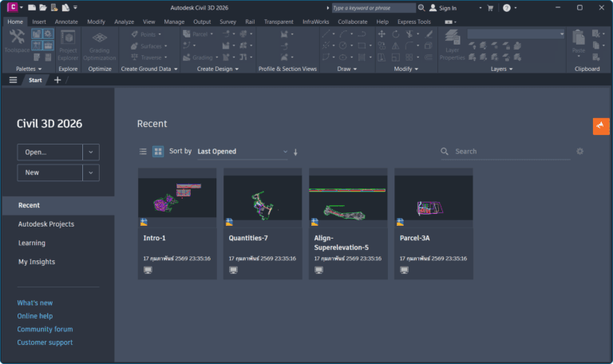Open Grading Optimization tool
The image size is (613, 364).
click(99, 45)
